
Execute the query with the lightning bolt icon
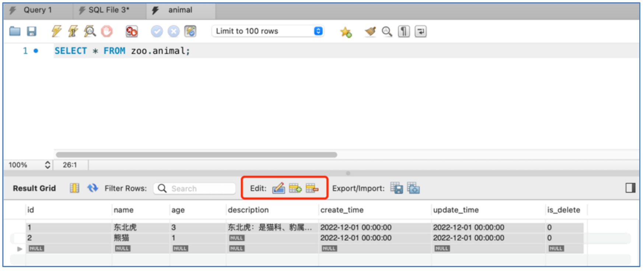[56, 31]
